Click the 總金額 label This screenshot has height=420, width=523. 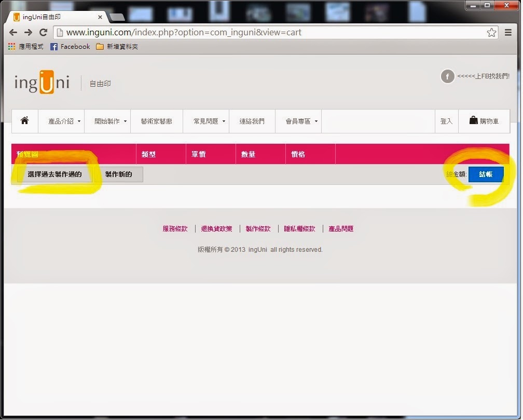(x=456, y=174)
